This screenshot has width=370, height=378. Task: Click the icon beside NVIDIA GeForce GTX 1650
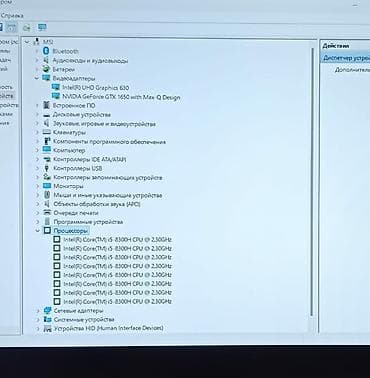click(x=56, y=97)
